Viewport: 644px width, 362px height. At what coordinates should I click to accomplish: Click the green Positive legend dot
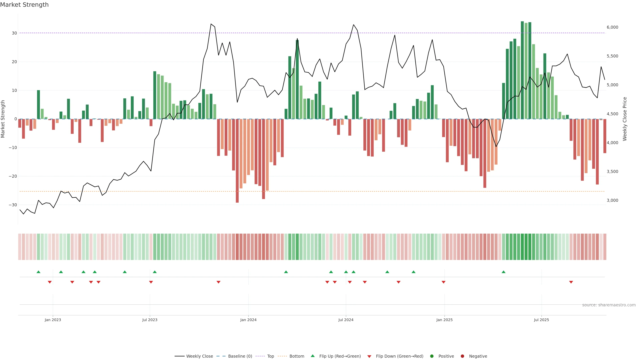coord(432,356)
